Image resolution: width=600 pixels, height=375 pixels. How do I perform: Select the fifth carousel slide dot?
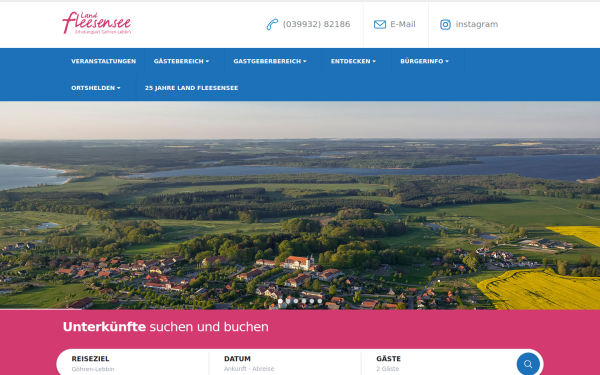(x=312, y=301)
